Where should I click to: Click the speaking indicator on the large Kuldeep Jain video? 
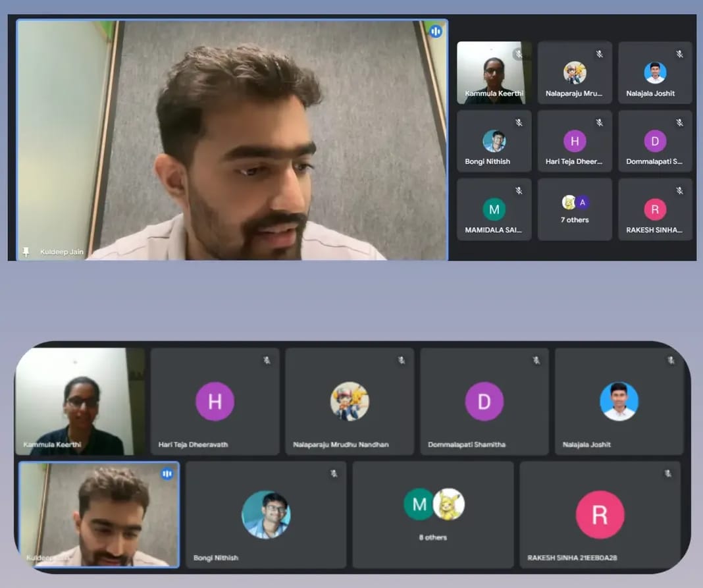[435, 32]
